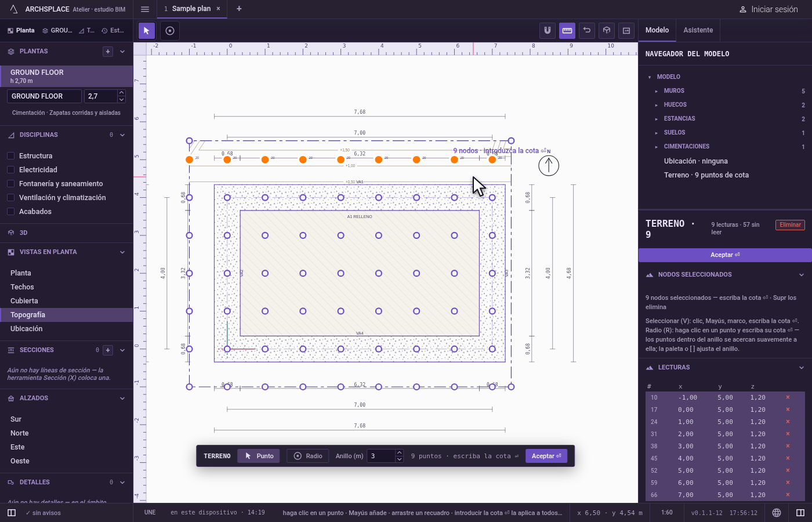This screenshot has width=812, height=522.
Task: Add a new floor in PLANTAS
Action: (x=108, y=52)
